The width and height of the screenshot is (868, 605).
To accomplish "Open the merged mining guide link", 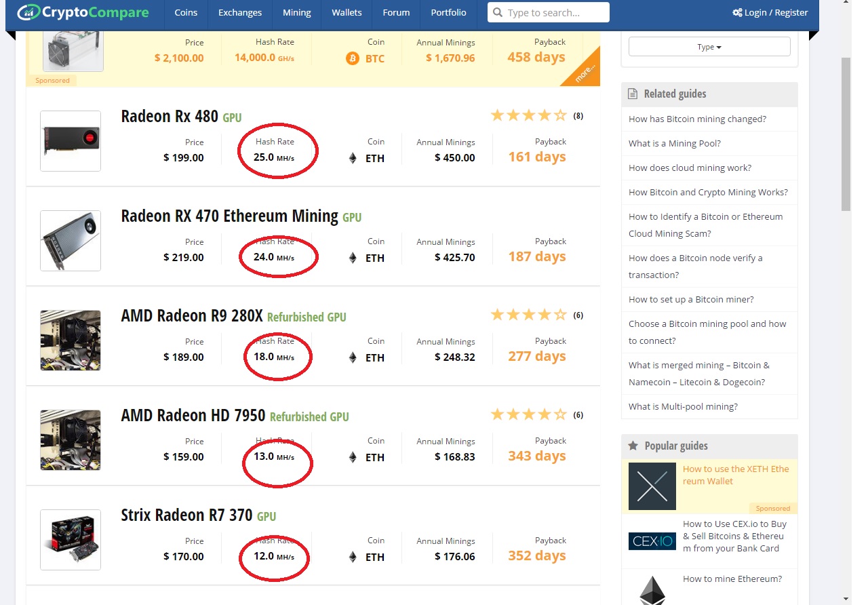I will tap(699, 374).
